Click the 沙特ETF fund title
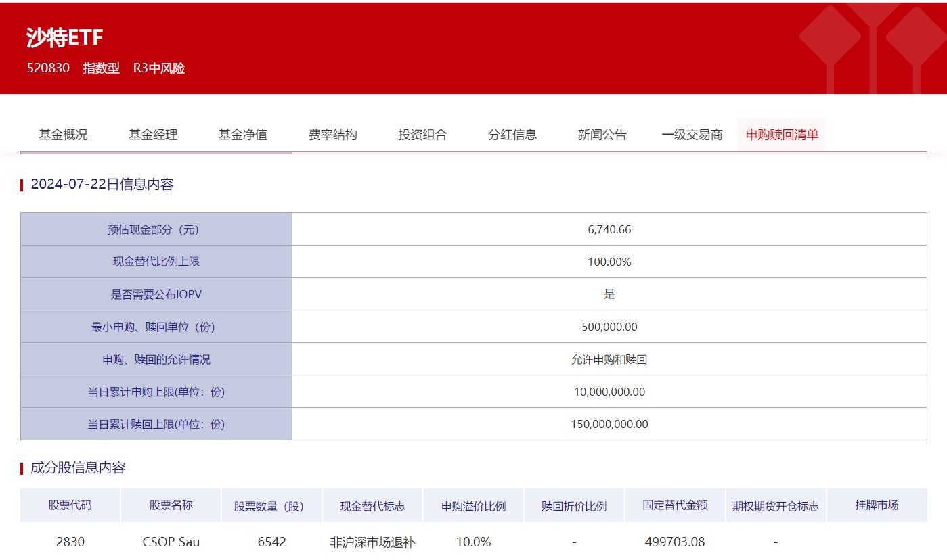 click(65, 38)
